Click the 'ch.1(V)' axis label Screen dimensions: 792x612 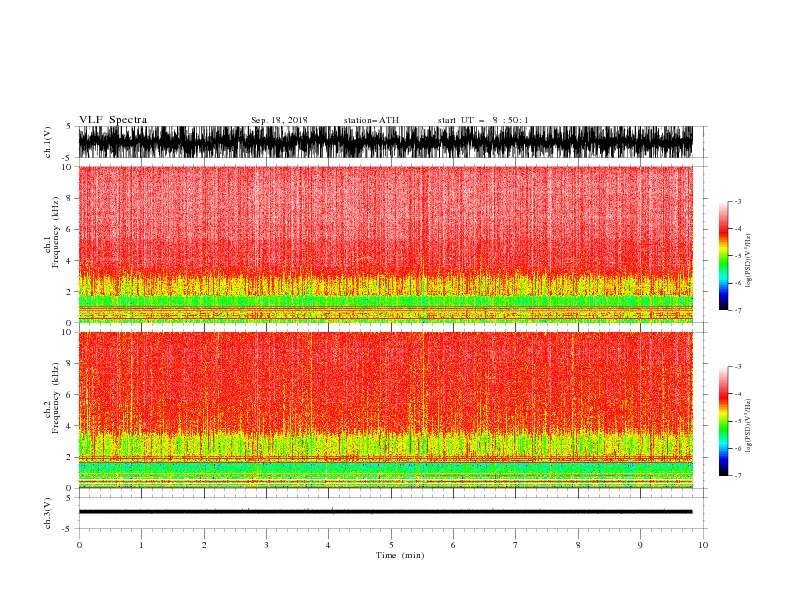coord(48,142)
